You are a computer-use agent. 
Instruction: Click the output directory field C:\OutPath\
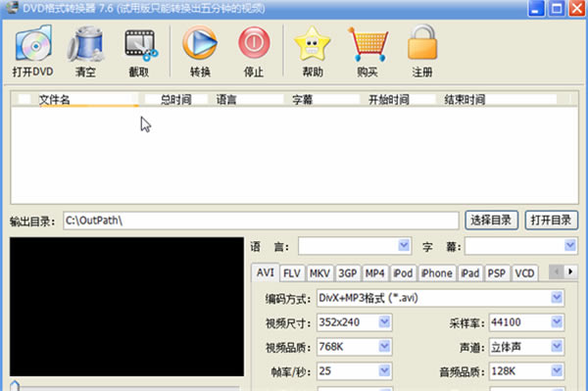tap(261, 220)
